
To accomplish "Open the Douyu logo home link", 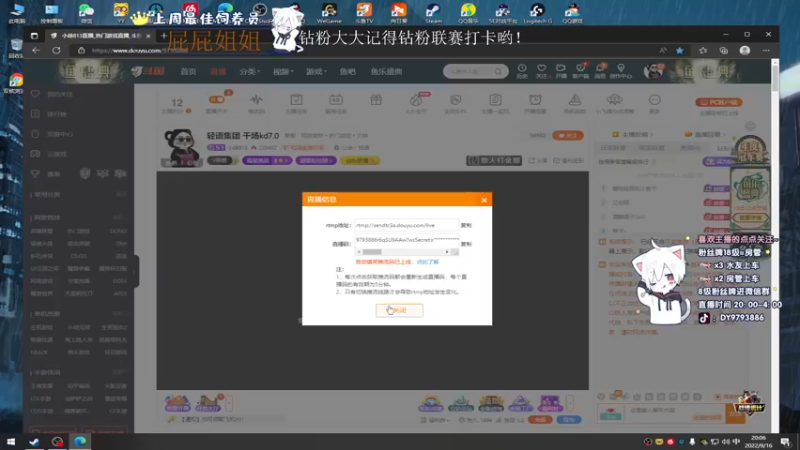I will point(148,71).
